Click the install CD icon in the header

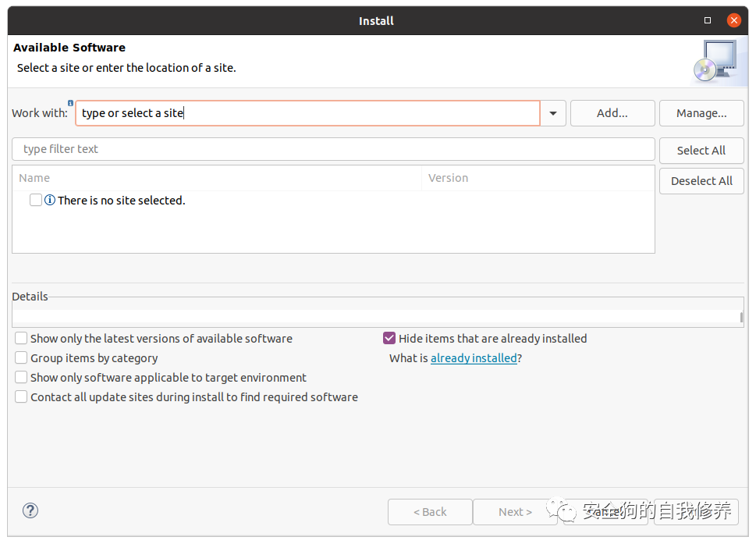click(x=714, y=62)
